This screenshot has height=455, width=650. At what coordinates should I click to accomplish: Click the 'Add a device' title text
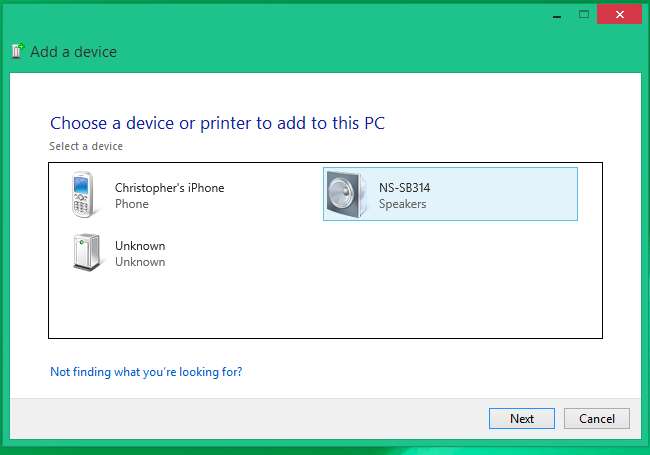coord(73,51)
